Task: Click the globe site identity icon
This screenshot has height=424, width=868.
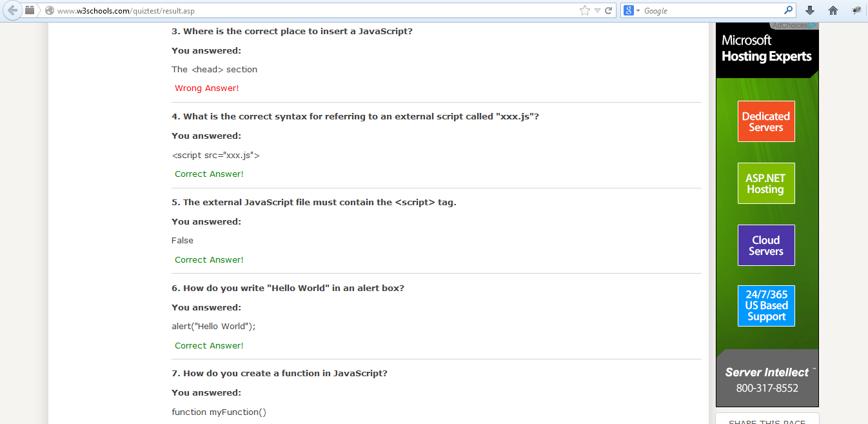Action: (49, 10)
